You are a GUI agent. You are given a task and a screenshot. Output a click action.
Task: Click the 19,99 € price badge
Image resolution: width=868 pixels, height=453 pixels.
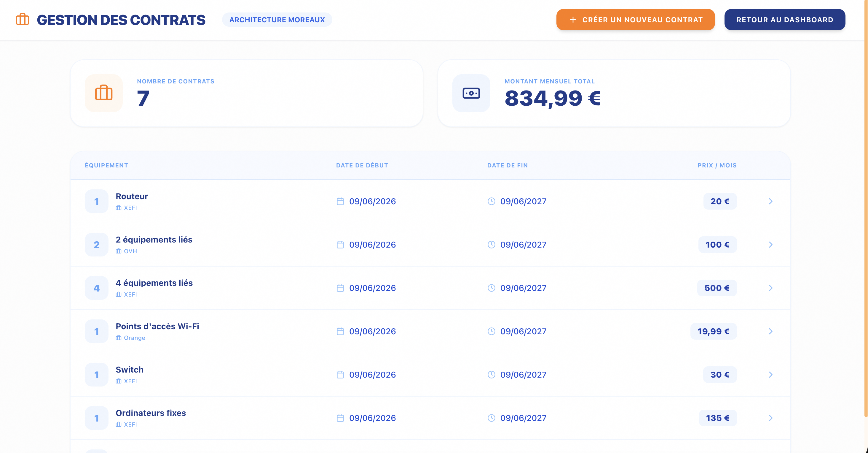click(713, 331)
